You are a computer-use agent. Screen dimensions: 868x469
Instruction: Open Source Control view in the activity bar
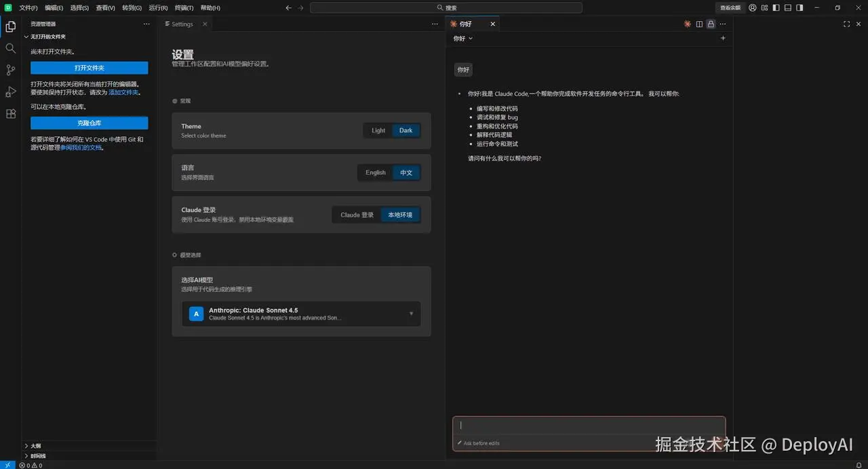click(x=10, y=70)
